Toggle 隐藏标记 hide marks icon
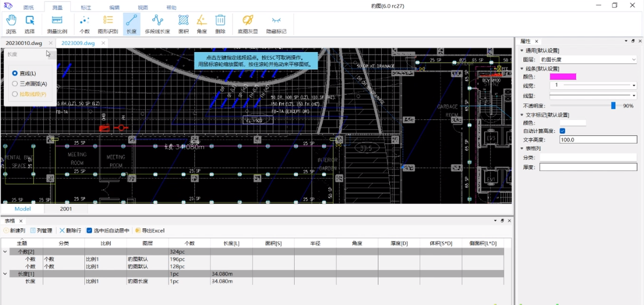This screenshot has width=644, height=305. click(276, 24)
